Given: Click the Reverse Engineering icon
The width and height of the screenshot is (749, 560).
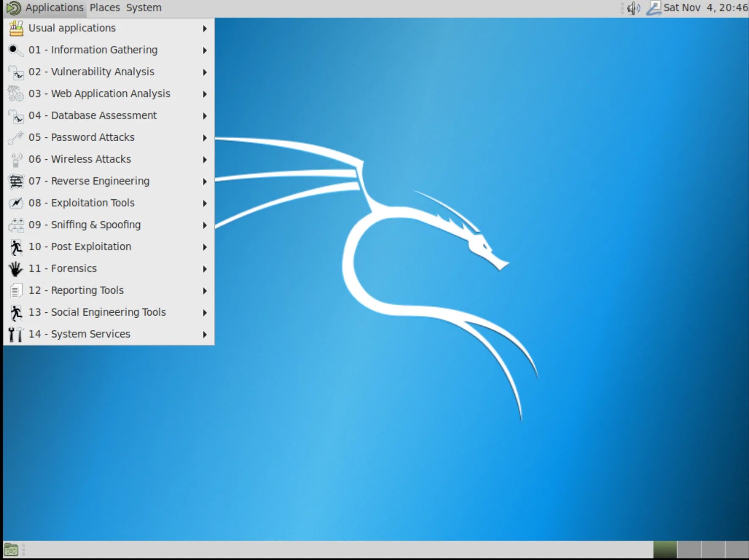Looking at the screenshot, I should pyautogui.click(x=16, y=182).
